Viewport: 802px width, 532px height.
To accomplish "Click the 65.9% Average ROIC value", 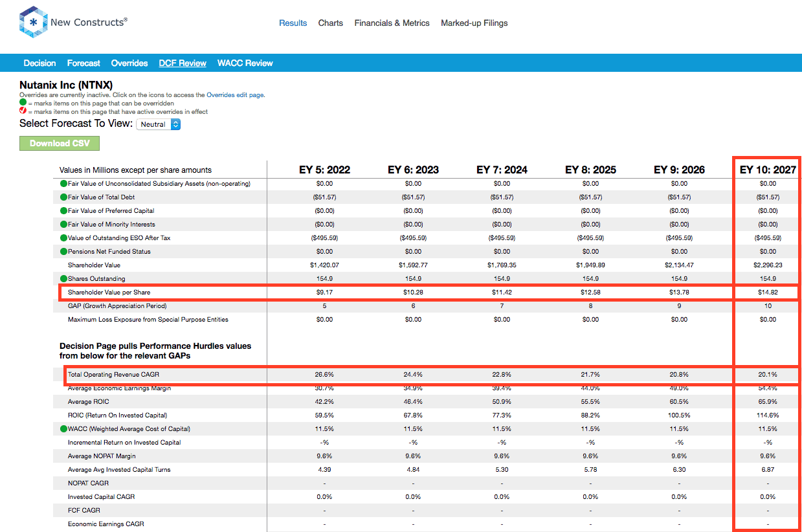I will pyautogui.click(x=768, y=402).
